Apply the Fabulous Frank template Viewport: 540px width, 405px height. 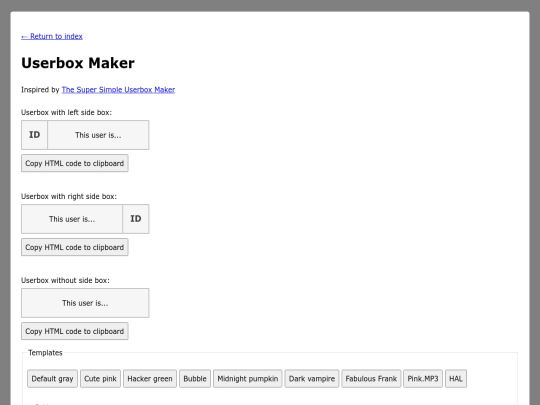tap(371, 379)
